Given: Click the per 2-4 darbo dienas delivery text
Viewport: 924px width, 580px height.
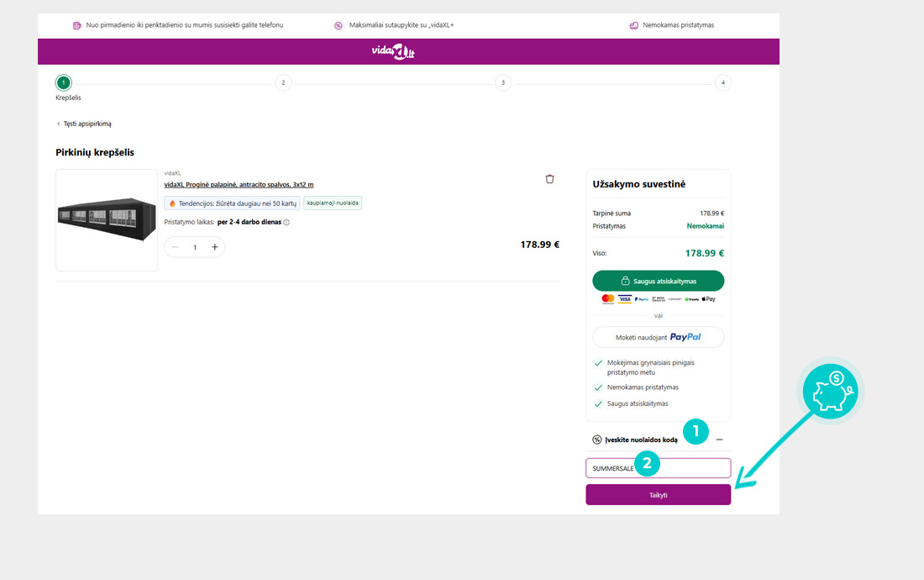Looking at the screenshot, I should click(249, 222).
